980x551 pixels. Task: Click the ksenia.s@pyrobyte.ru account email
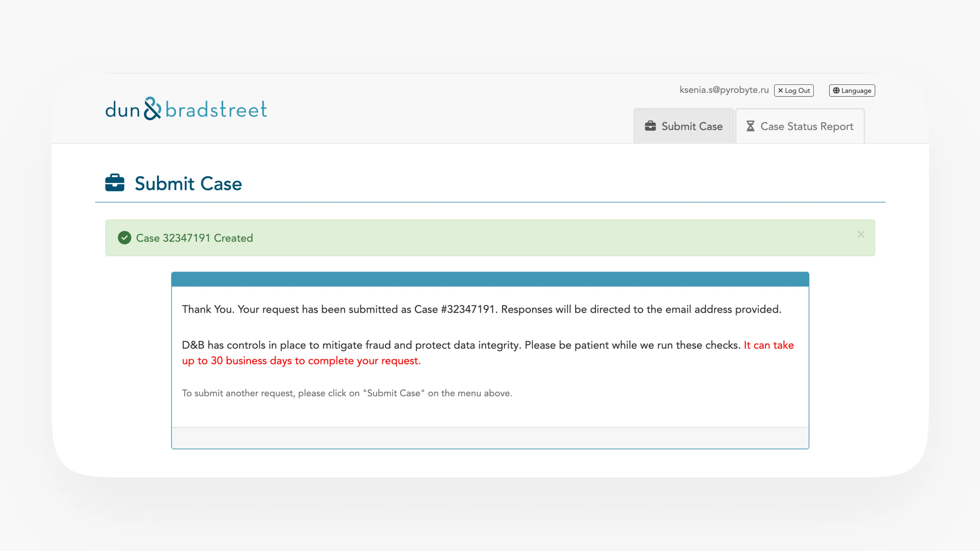tap(724, 90)
